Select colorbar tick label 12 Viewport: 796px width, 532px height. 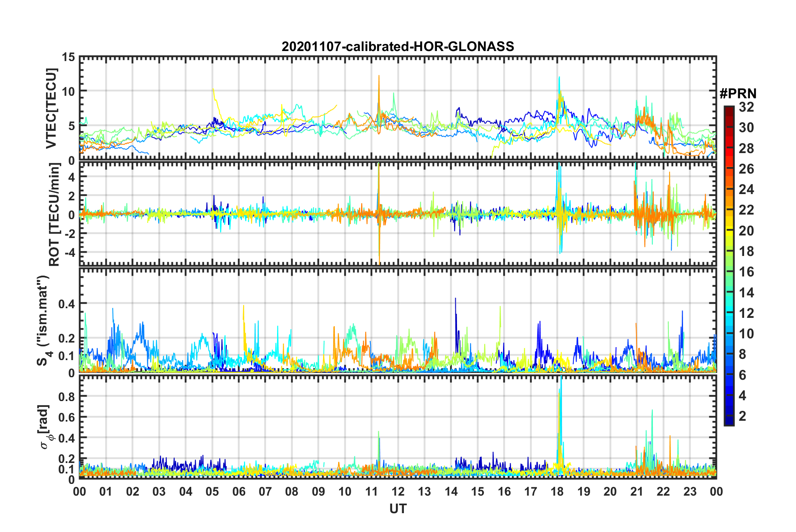pyautogui.click(x=746, y=313)
